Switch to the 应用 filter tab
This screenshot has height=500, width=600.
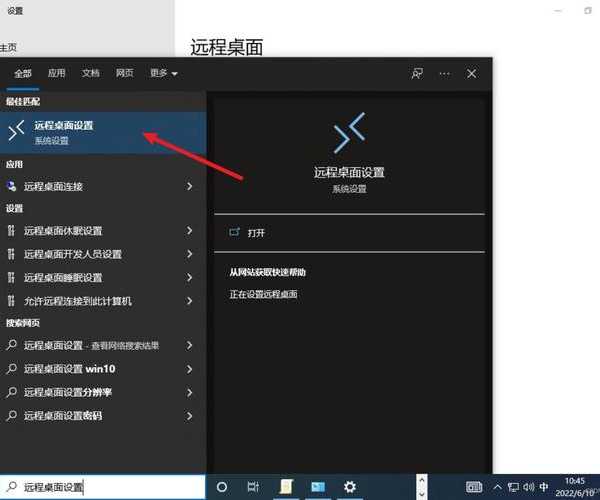click(57, 73)
